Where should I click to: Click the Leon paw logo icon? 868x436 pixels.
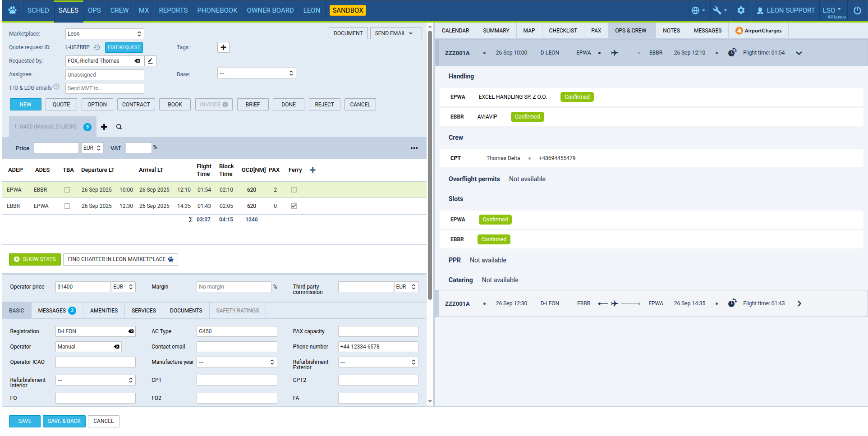pyautogui.click(x=12, y=10)
